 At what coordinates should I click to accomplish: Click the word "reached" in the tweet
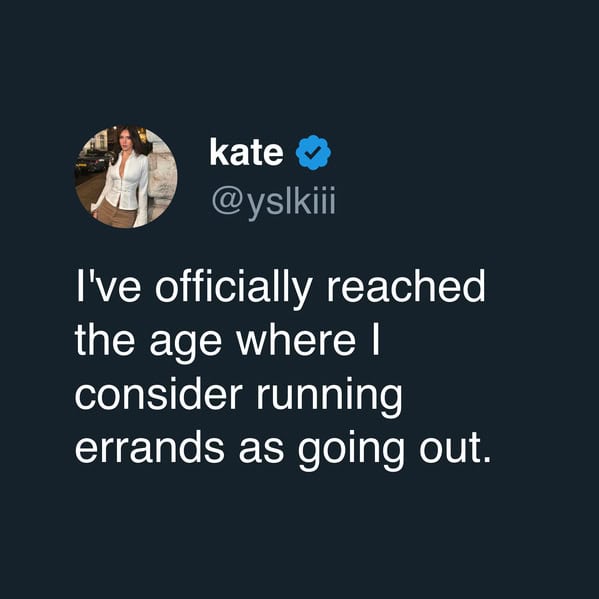tap(405, 287)
